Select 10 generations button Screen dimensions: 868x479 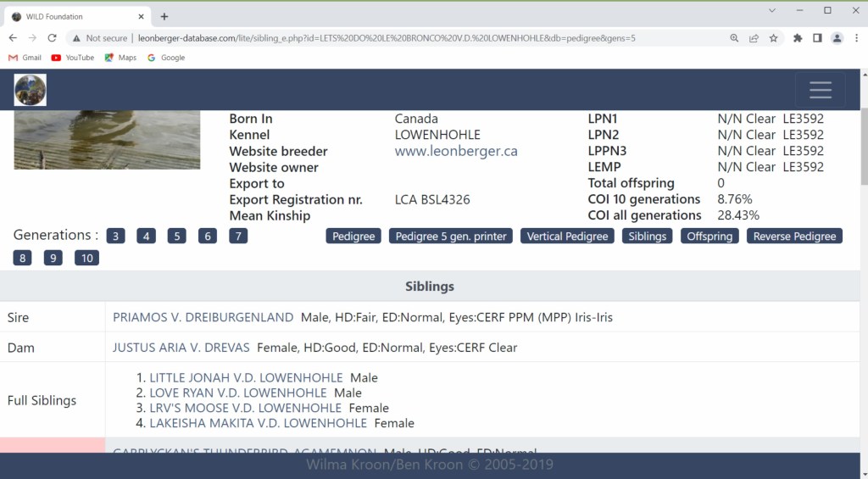point(87,258)
